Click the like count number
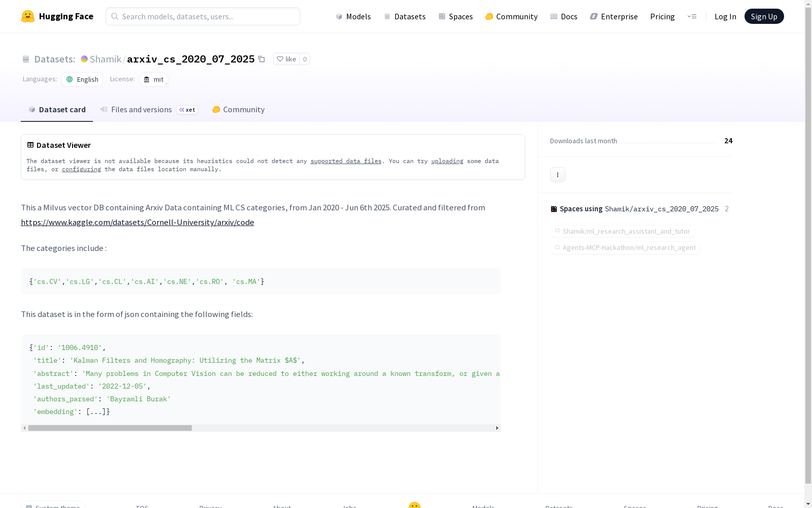This screenshot has height=508, width=812. pyautogui.click(x=304, y=59)
